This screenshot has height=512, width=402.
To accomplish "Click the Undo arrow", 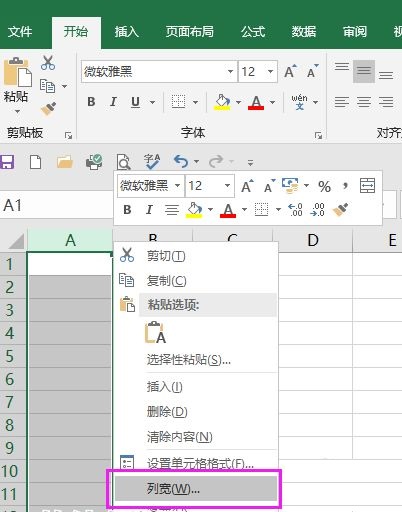I will click(x=181, y=162).
